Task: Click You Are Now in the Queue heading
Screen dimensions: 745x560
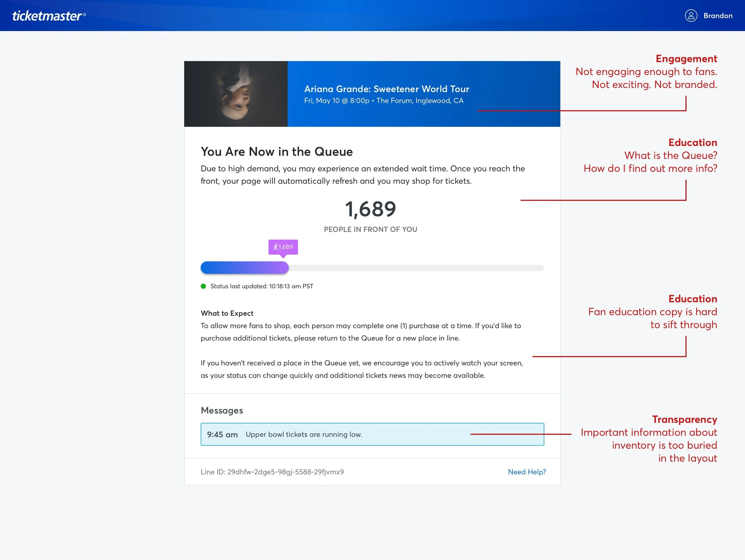Action: click(x=277, y=152)
